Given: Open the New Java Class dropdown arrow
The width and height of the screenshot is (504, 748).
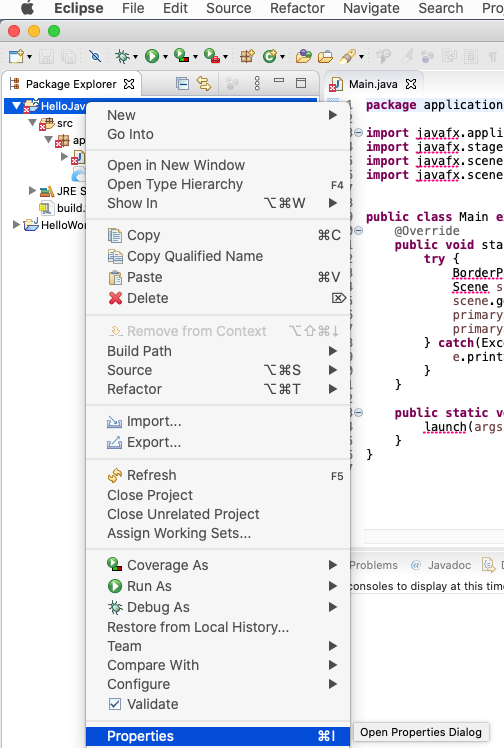Looking at the screenshot, I should pyautogui.click(x=283, y=57).
